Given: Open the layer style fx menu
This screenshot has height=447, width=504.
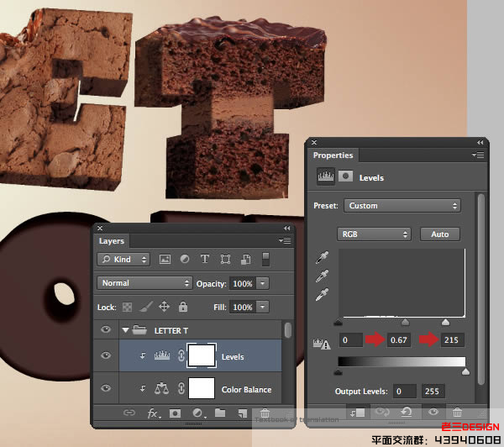Looking at the screenshot, I should tap(154, 413).
